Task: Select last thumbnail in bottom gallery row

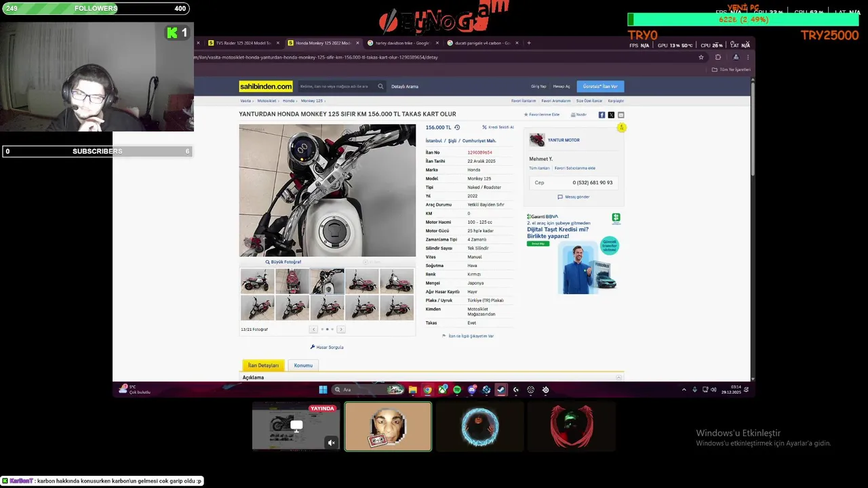Action: [397, 308]
